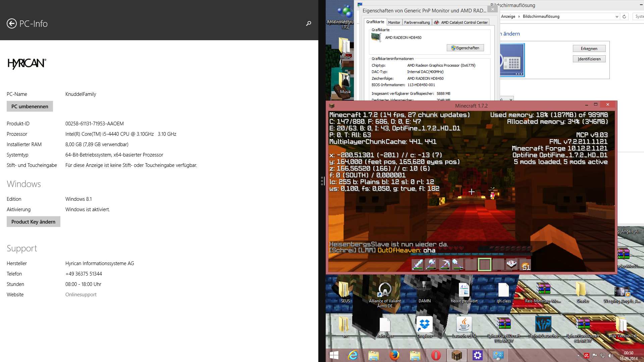Select the item stack of 51 in hotbar

[525, 264]
